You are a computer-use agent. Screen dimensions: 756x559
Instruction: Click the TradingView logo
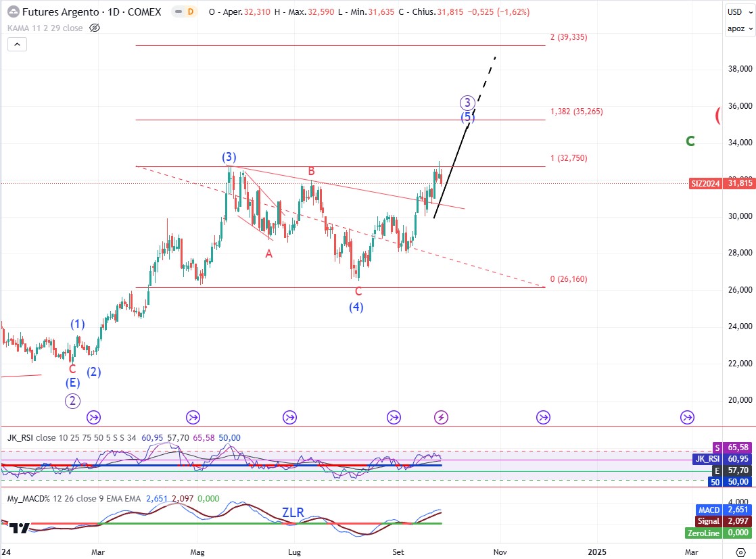[x=20, y=528]
